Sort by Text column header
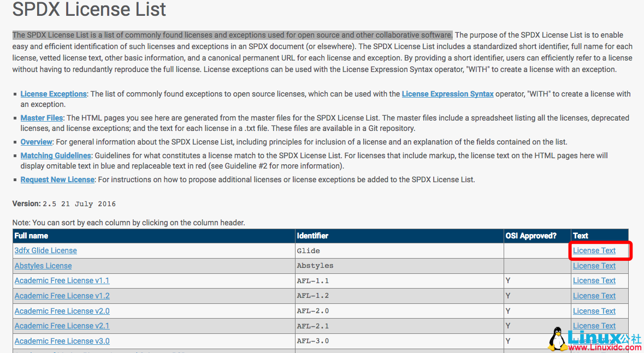 click(x=580, y=236)
